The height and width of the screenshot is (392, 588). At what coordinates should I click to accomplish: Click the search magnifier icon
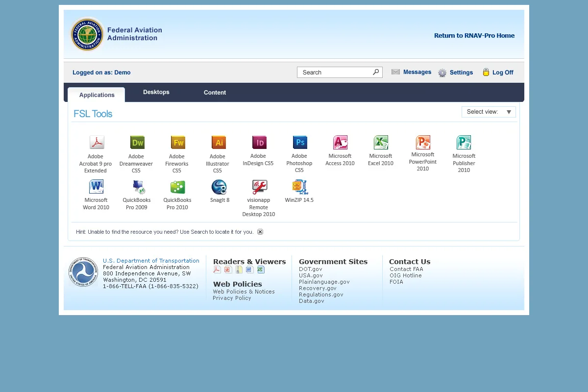[376, 72]
